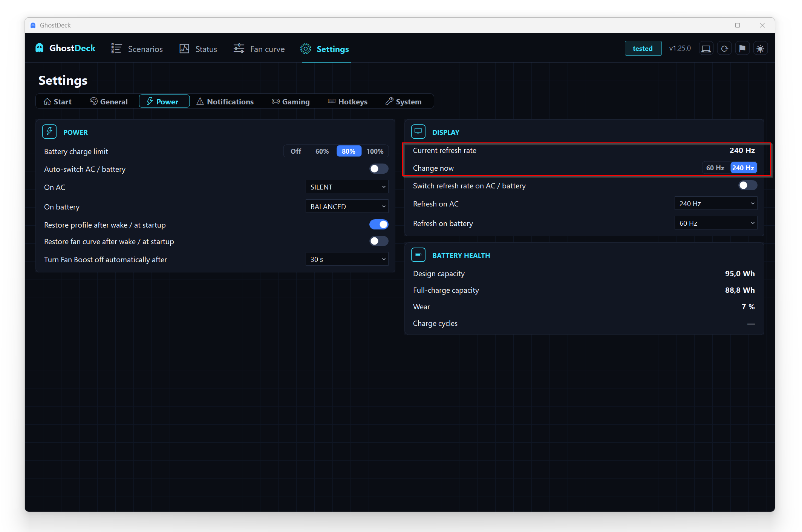Image resolution: width=802 pixels, height=532 pixels.
Task: Toggle the sun theme icon
Action: (x=761, y=49)
